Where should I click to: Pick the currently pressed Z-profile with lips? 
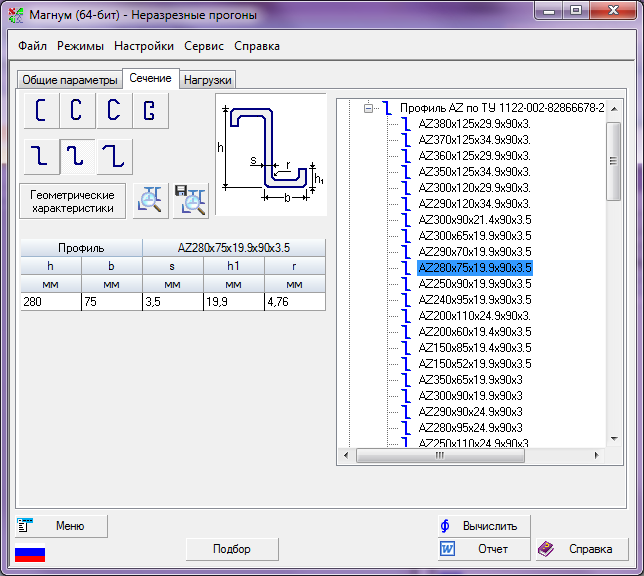[x=75, y=156]
